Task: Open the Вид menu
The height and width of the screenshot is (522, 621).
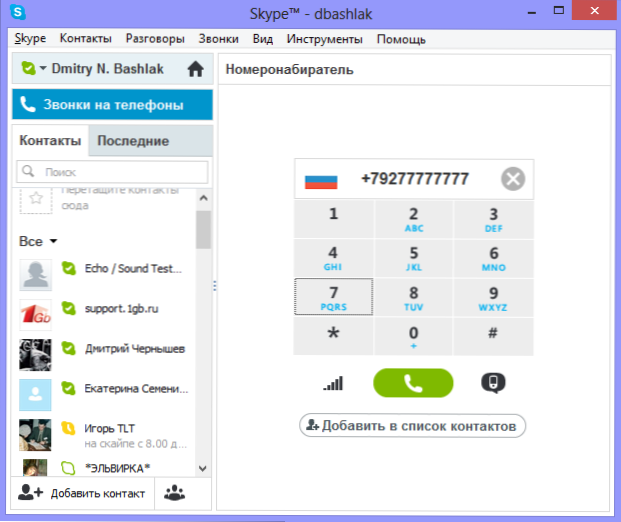Action: 263,39
